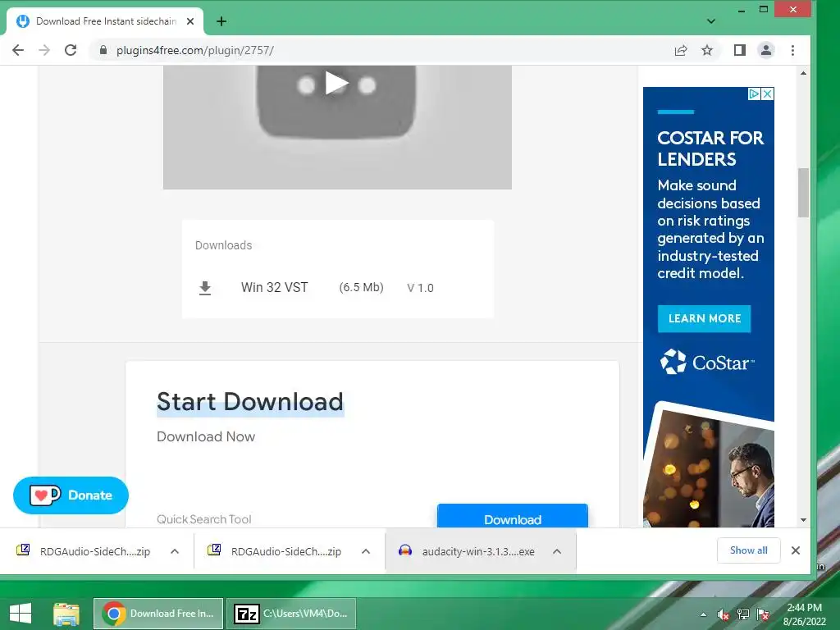
Task: Click the Action Center flag icon
Action: 763,614
